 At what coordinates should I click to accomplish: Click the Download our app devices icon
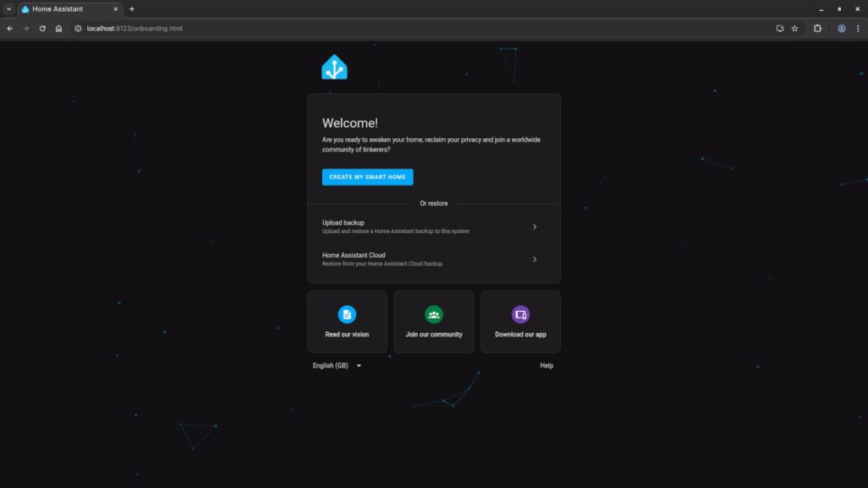pyautogui.click(x=520, y=314)
